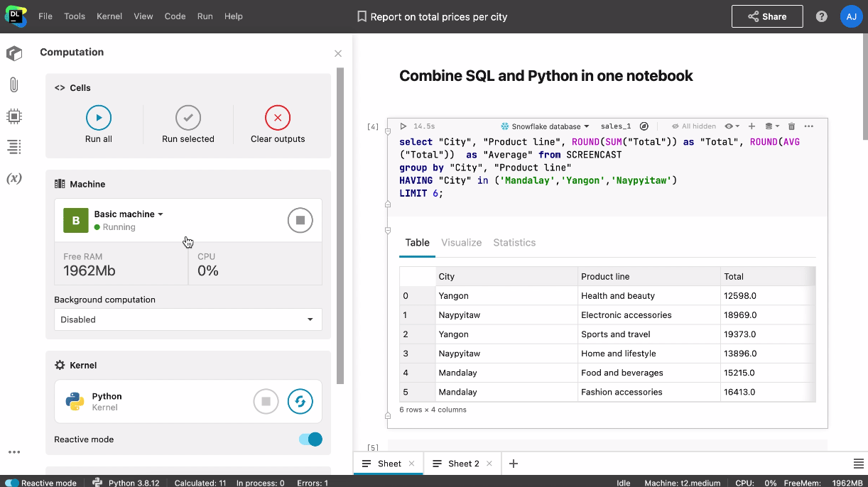Click the sales_1 variable link icon
Image resolution: width=868 pixels, height=487 pixels.
644,126
